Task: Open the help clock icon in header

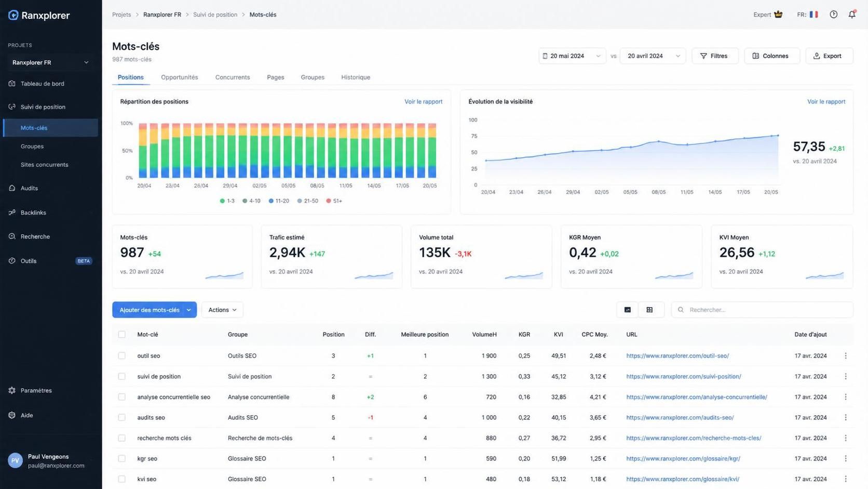Action: pos(833,15)
